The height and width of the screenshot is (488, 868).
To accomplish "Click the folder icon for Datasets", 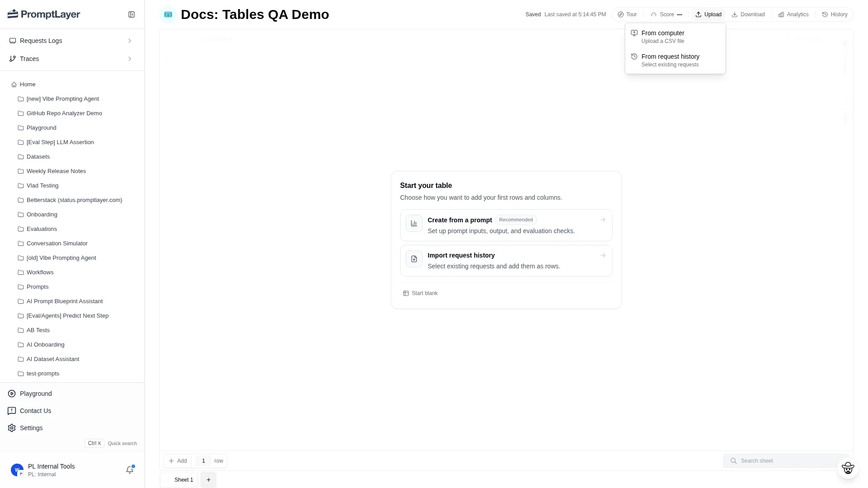I will coord(21,157).
